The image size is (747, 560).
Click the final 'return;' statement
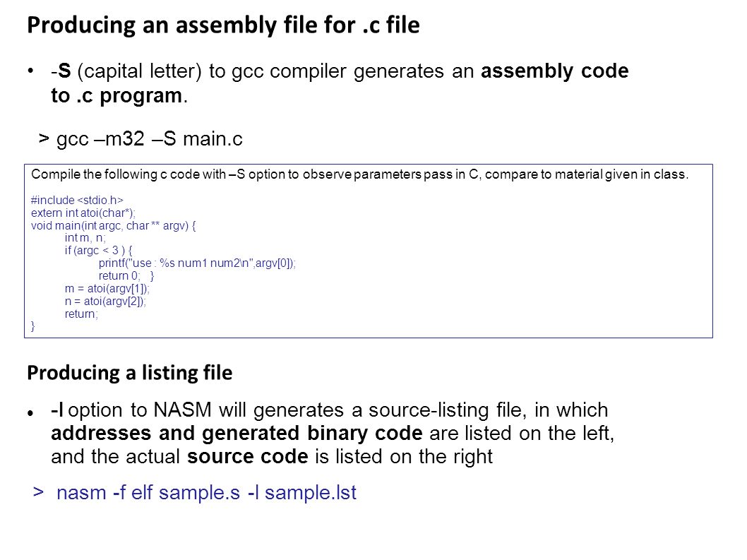tap(81, 314)
